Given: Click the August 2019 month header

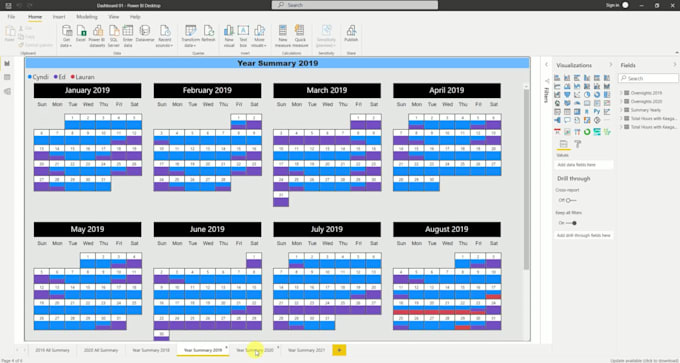Looking at the screenshot, I should 447,229.
